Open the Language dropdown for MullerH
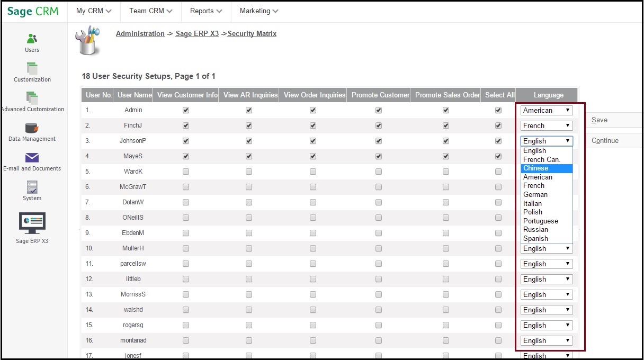This screenshot has width=644, height=360. [547, 248]
